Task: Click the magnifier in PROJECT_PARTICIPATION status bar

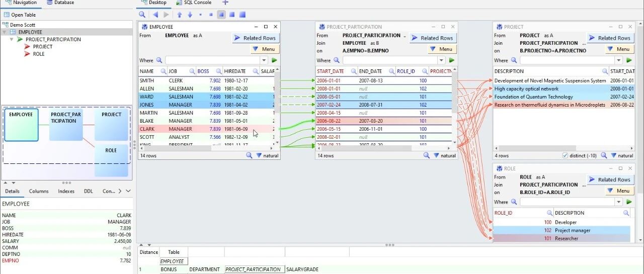Action: pos(426,155)
